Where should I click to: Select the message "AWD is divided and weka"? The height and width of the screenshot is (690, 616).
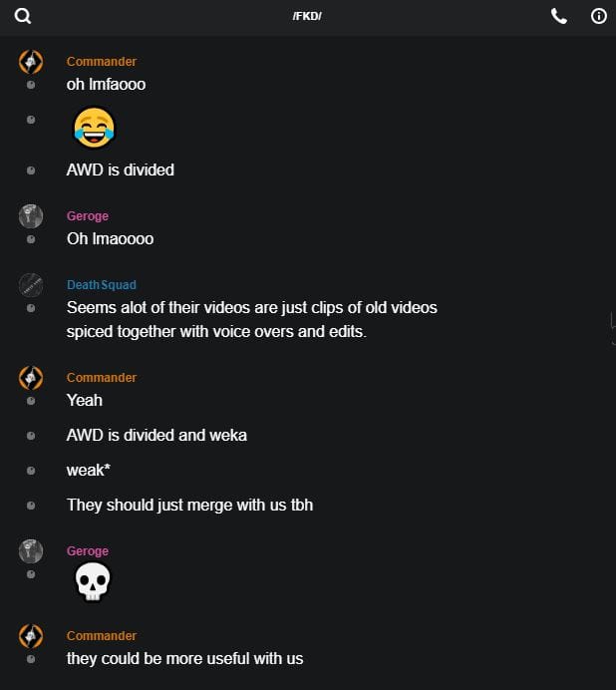point(156,436)
